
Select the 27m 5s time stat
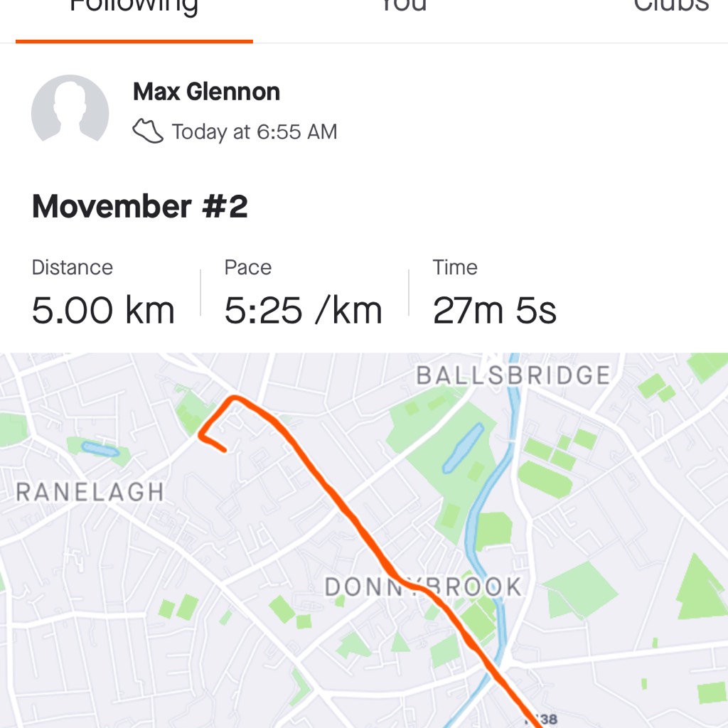click(x=495, y=310)
